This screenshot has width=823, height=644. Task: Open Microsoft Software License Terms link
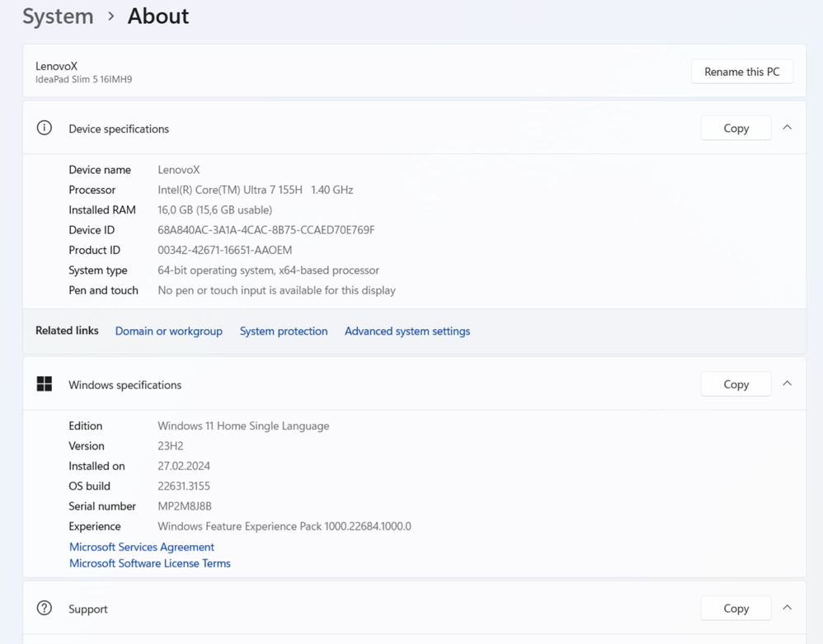(150, 563)
